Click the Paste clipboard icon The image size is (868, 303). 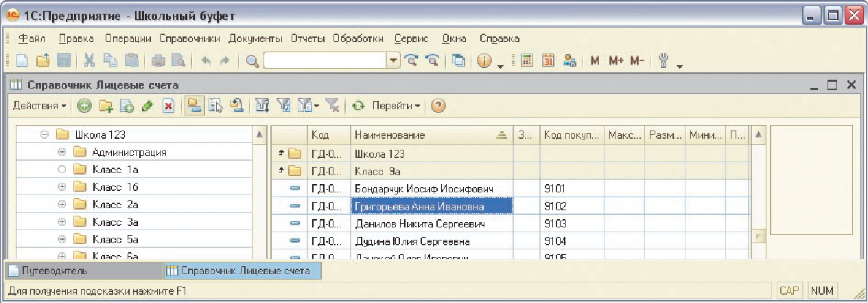132,60
